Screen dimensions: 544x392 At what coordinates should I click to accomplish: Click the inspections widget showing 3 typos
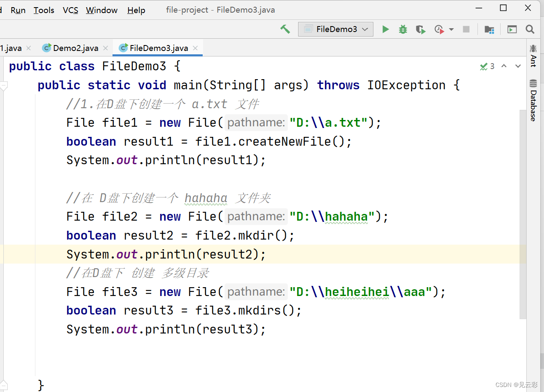[487, 66]
